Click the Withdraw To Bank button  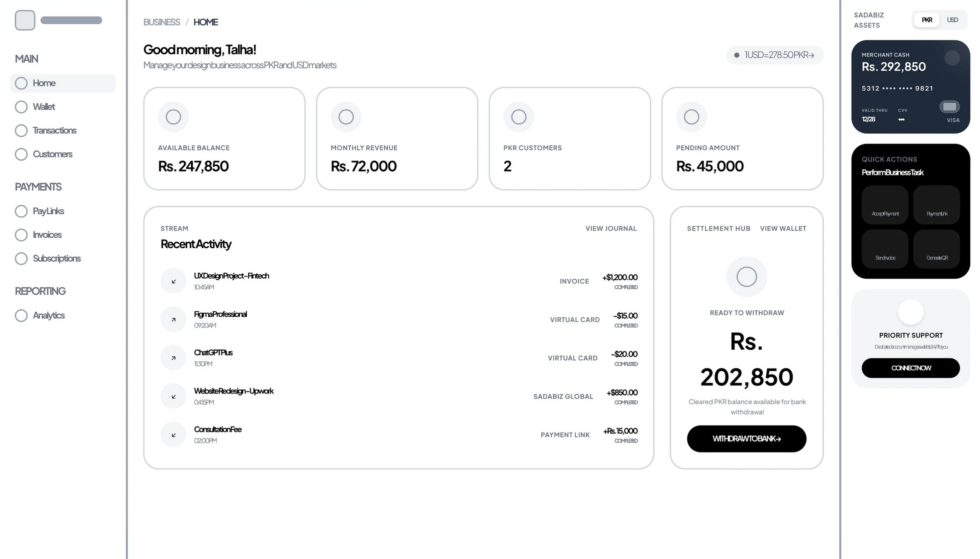pos(746,439)
